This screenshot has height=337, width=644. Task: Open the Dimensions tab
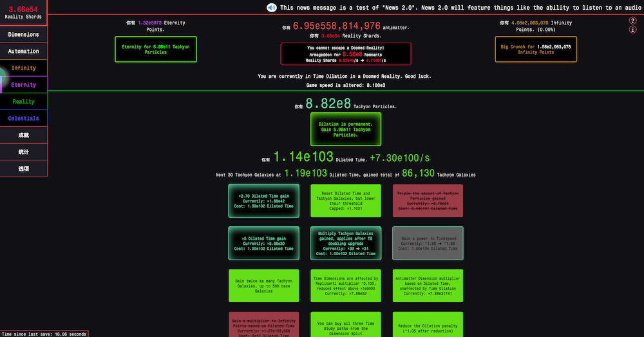(x=24, y=35)
